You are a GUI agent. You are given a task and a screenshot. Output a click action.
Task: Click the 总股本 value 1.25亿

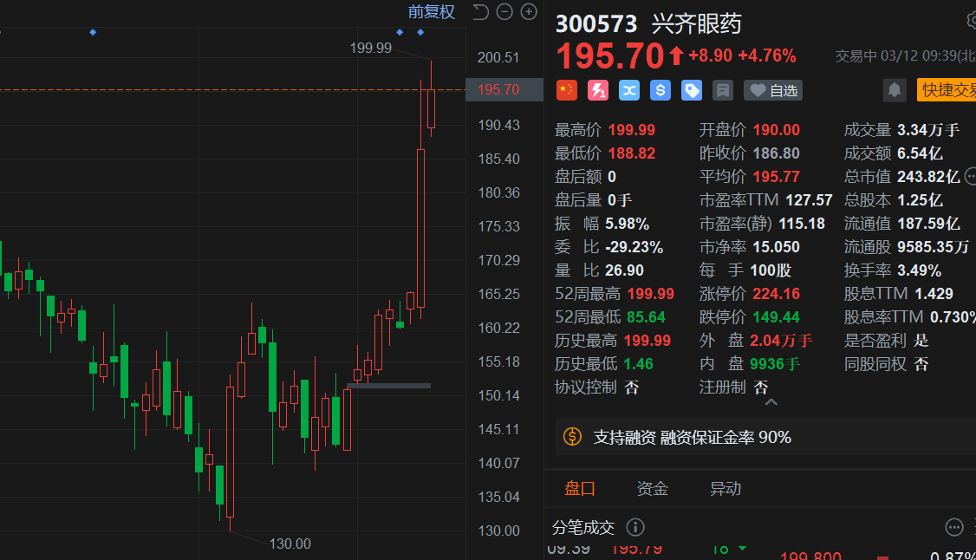click(920, 200)
